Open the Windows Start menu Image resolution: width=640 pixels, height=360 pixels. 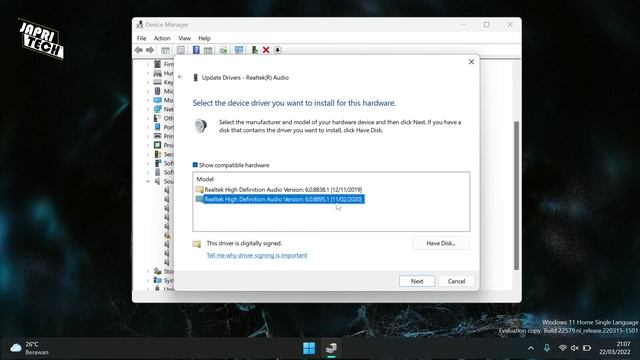pyautogui.click(x=309, y=348)
